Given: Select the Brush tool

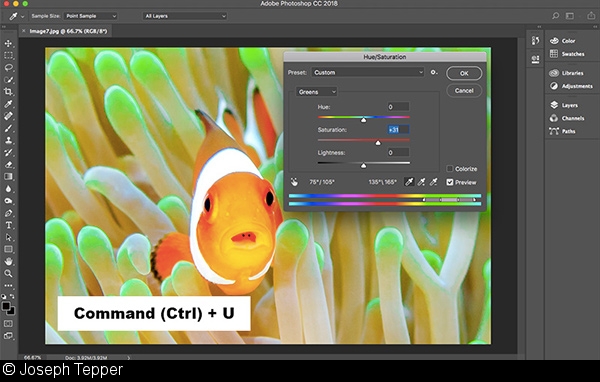Looking at the screenshot, I should coord(8,128).
